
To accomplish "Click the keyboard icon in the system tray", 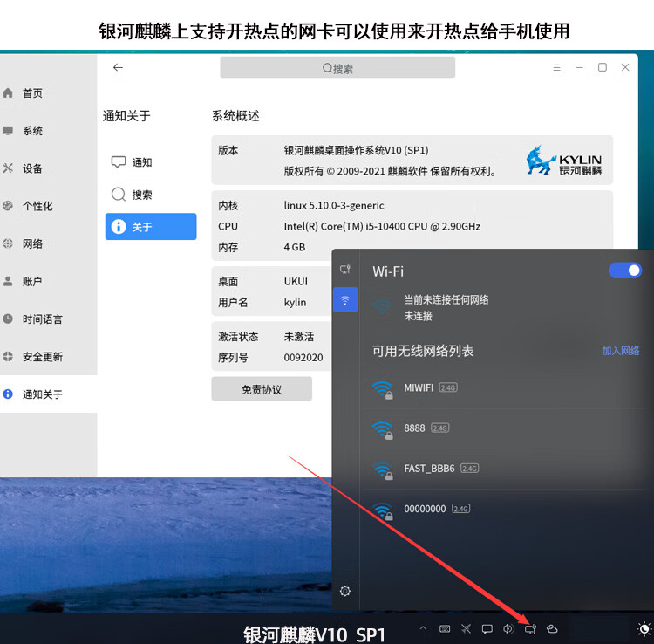I will (x=445, y=628).
